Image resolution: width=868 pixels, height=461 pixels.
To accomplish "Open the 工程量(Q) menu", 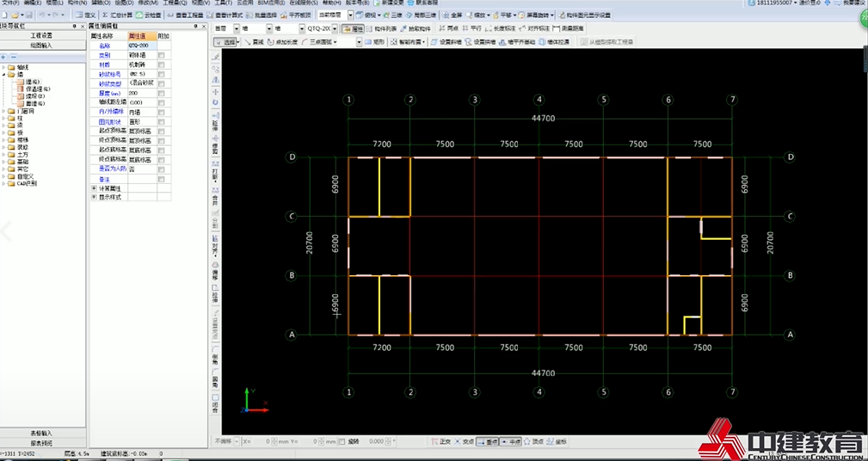I will 175,3.
